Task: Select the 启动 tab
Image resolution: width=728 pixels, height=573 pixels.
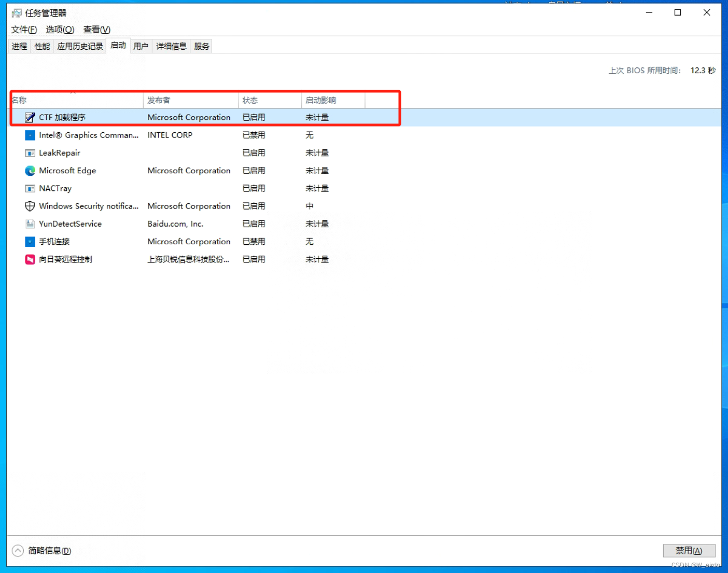Action: [x=118, y=46]
